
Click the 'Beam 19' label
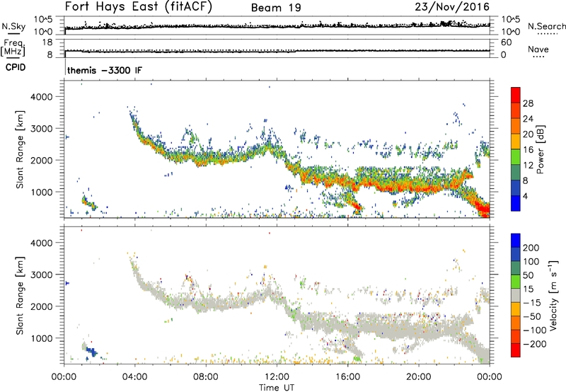click(x=276, y=8)
